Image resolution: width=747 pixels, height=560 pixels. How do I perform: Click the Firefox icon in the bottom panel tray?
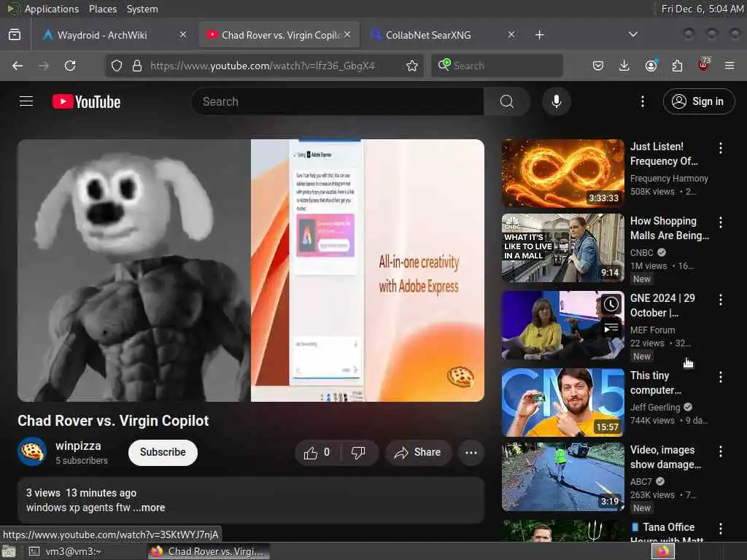662,551
